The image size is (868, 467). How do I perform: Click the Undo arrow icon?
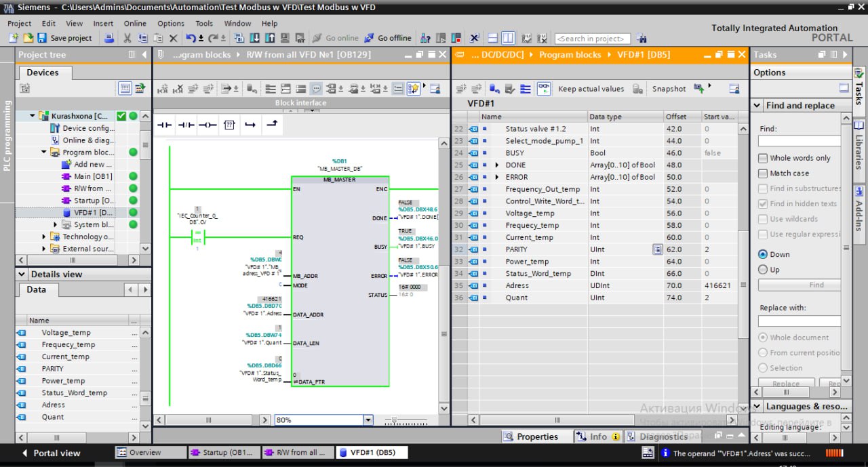[x=191, y=38]
